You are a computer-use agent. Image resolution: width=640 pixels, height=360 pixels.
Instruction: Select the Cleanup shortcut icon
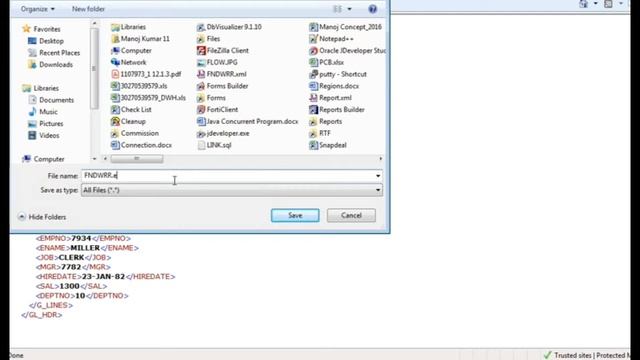[115, 122]
